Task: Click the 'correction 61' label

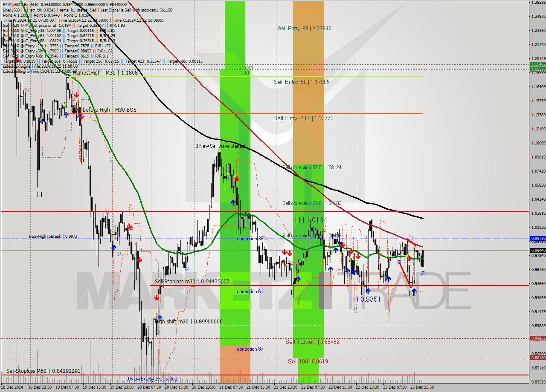Action: (250, 291)
